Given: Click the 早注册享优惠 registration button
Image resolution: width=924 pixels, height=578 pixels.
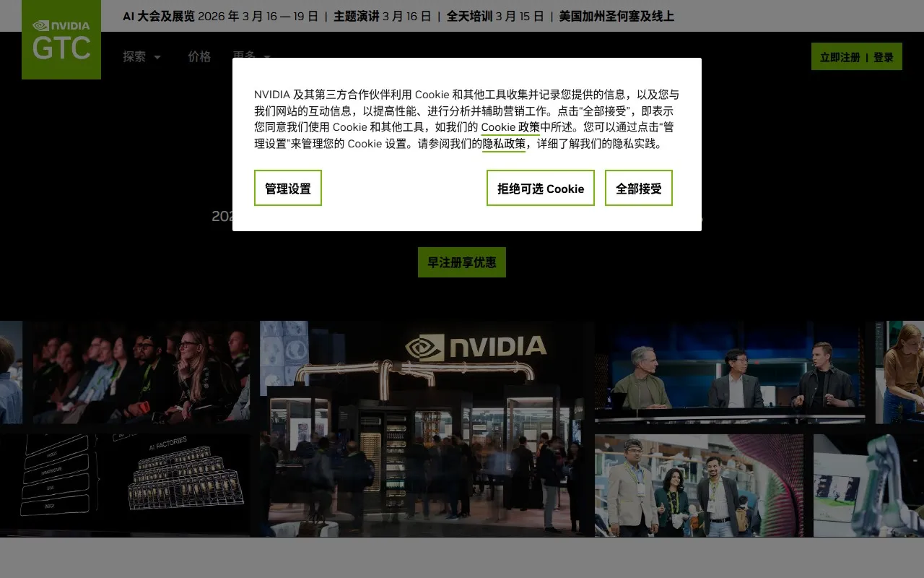Looking at the screenshot, I should click(461, 262).
